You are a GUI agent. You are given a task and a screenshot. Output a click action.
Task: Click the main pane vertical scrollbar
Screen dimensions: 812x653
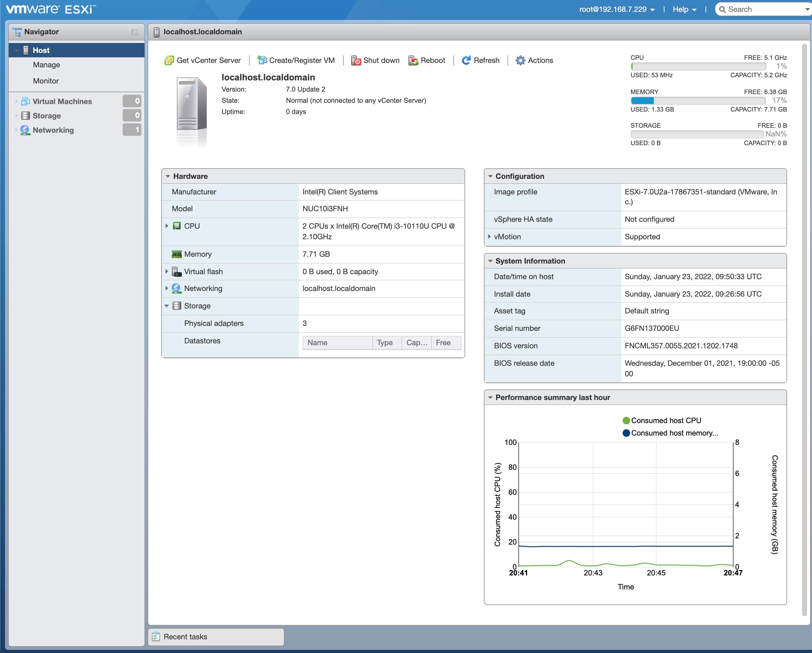point(804,330)
